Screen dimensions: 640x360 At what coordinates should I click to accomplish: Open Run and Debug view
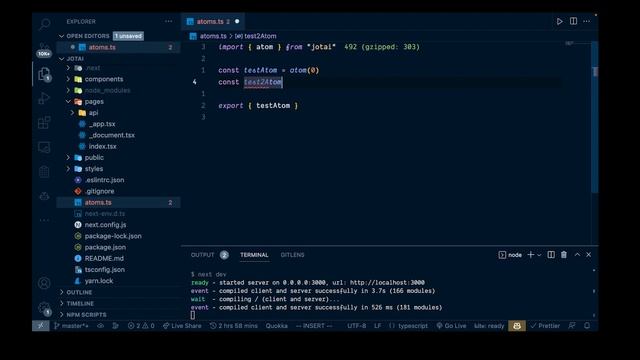click(x=44, y=98)
